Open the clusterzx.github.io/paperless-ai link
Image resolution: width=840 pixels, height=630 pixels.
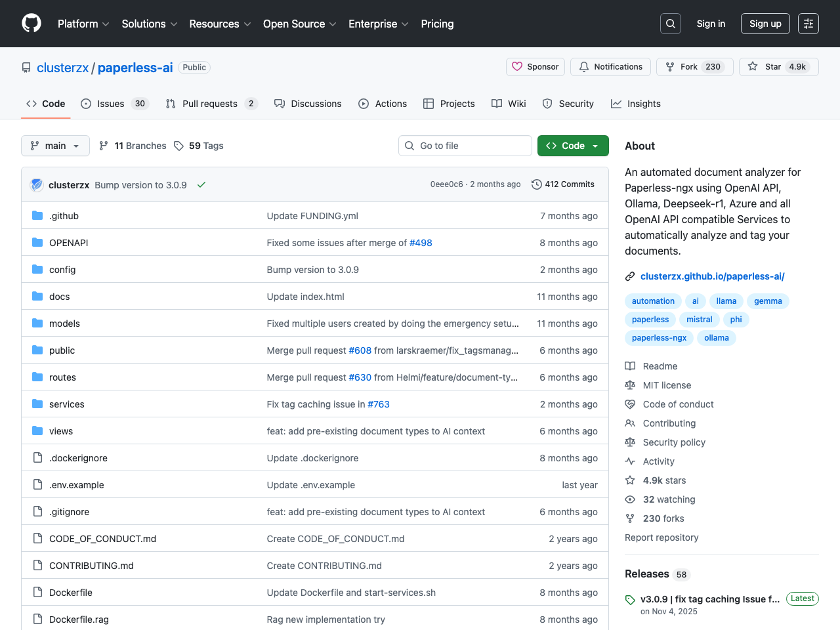tap(712, 276)
